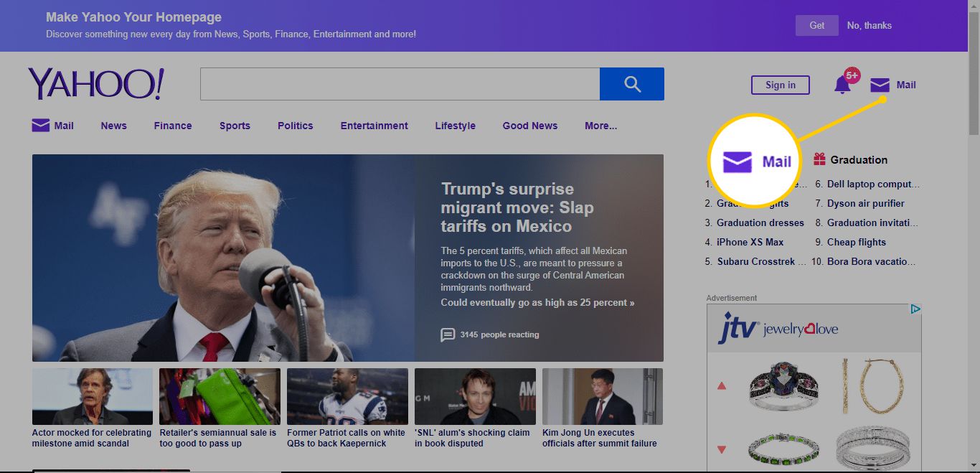Click the Sign in button
This screenshot has width=980, height=473.
[781, 85]
